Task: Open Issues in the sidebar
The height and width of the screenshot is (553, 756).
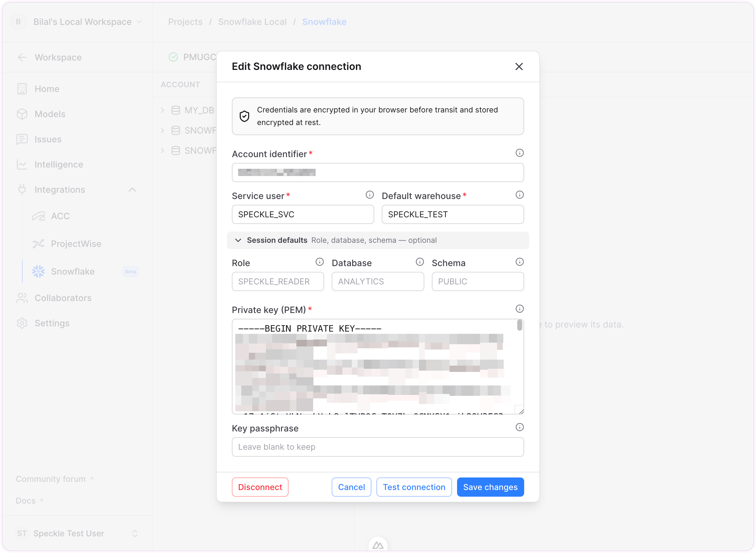Action: [48, 139]
